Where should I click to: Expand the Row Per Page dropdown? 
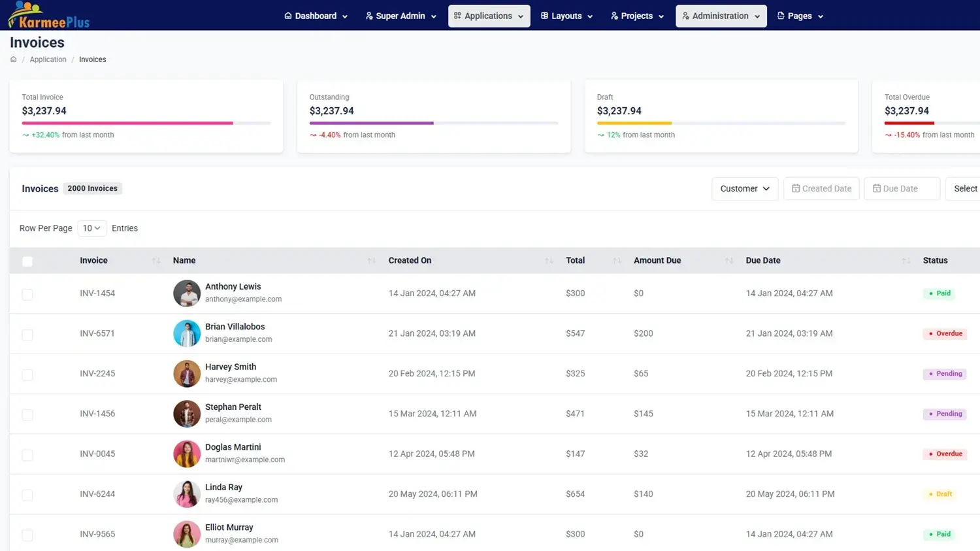[91, 228]
